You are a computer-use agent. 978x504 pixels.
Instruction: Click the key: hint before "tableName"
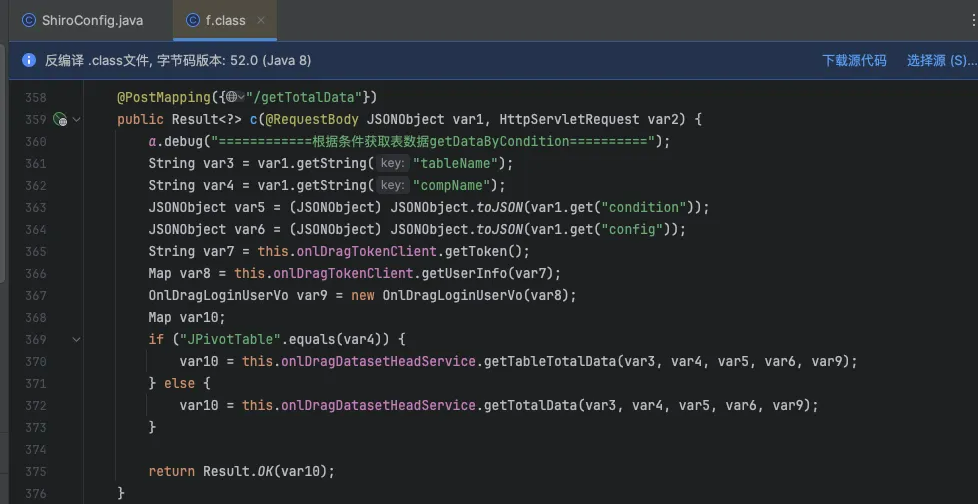click(392, 164)
